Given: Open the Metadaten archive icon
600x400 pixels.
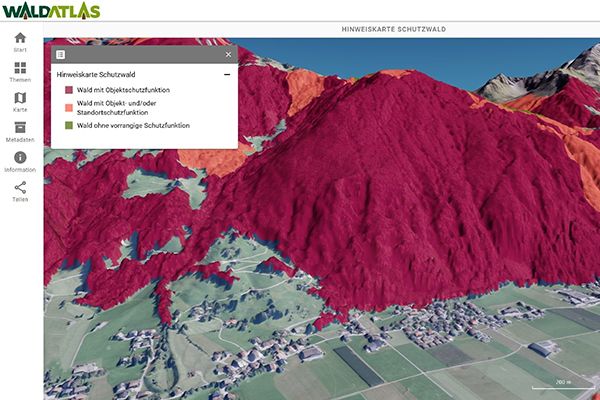Looking at the screenshot, I should pyautogui.click(x=20, y=129).
